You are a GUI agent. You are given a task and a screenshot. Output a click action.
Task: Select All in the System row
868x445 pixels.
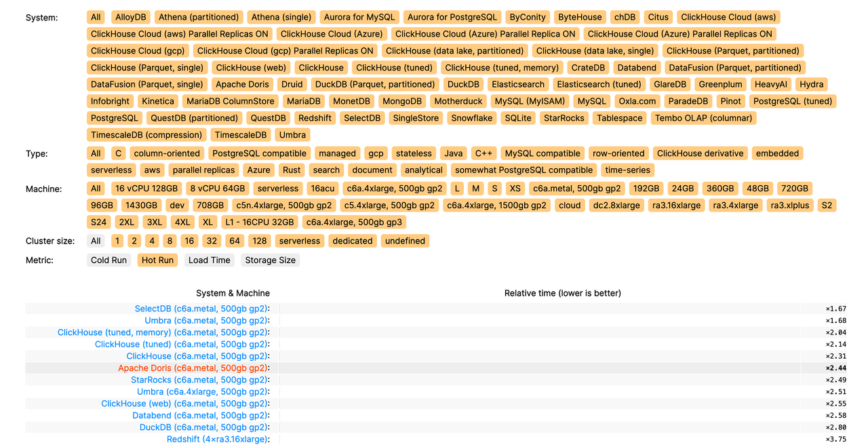pyautogui.click(x=96, y=17)
